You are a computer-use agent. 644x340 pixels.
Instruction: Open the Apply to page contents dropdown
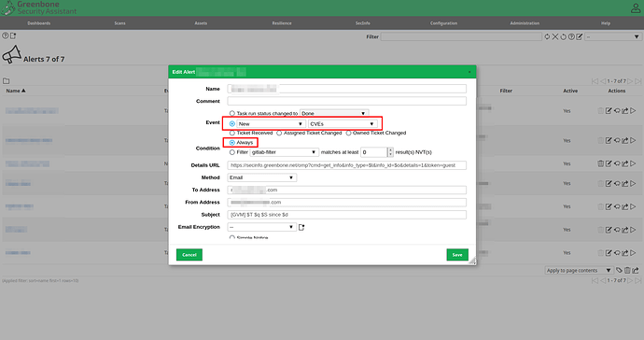(x=579, y=270)
